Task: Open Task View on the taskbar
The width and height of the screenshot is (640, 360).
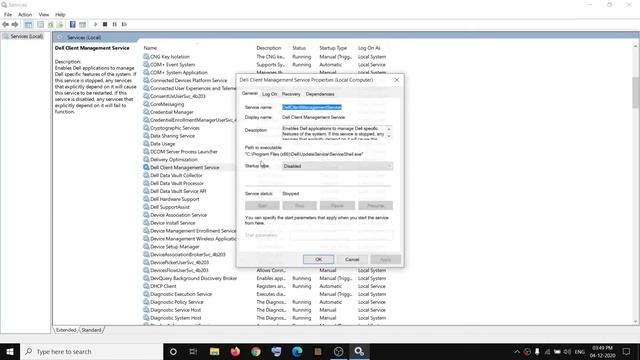Action: click(x=193, y=351)
